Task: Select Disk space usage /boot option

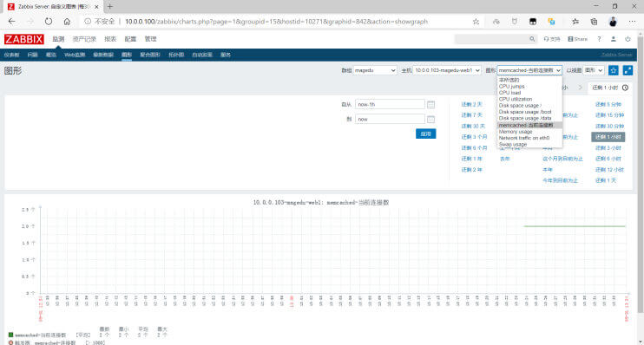Action: [x=525, y=112]
